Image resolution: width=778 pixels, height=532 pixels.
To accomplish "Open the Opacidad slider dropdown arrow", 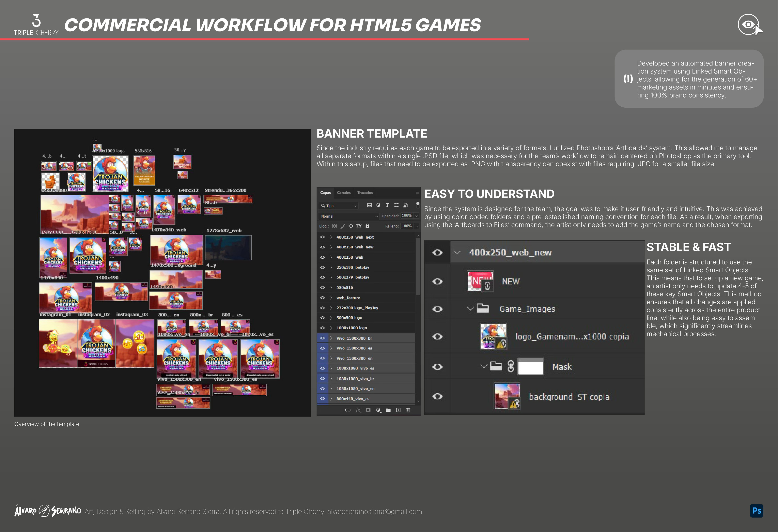I will coord(416,216).
